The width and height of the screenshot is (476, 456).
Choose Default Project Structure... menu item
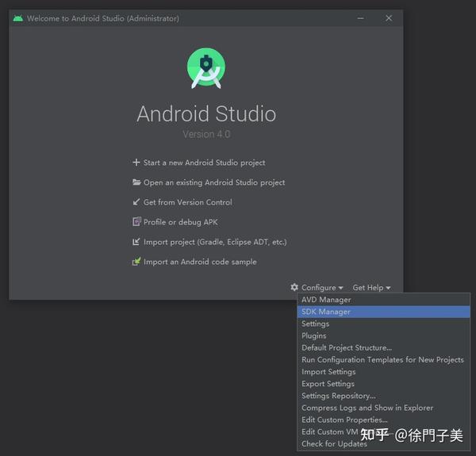coord(384,347)
